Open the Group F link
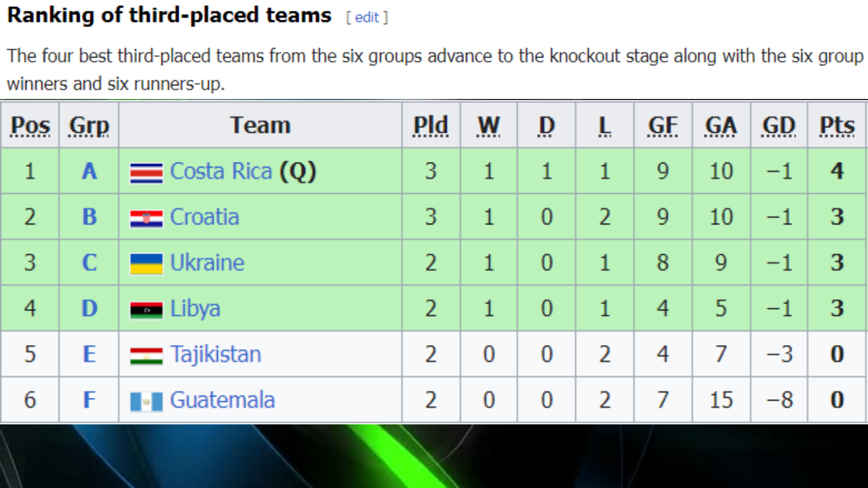868x488 pixels. [x=90, y=401]
